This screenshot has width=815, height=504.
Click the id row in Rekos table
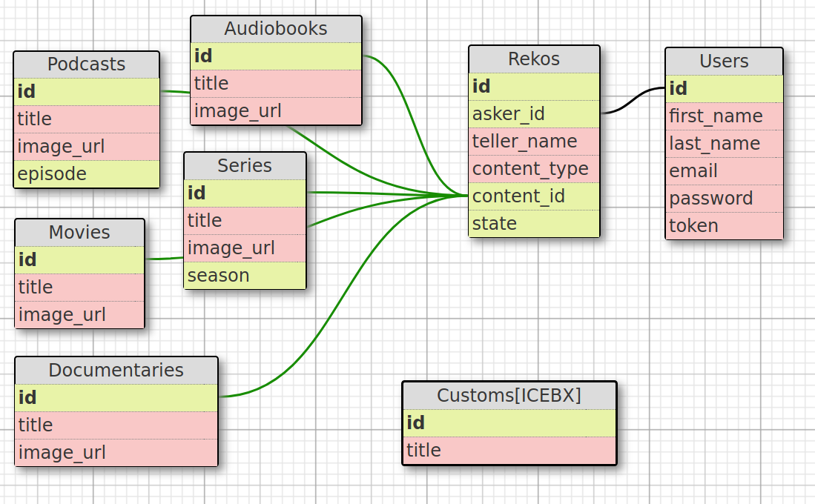click(535, 86)
